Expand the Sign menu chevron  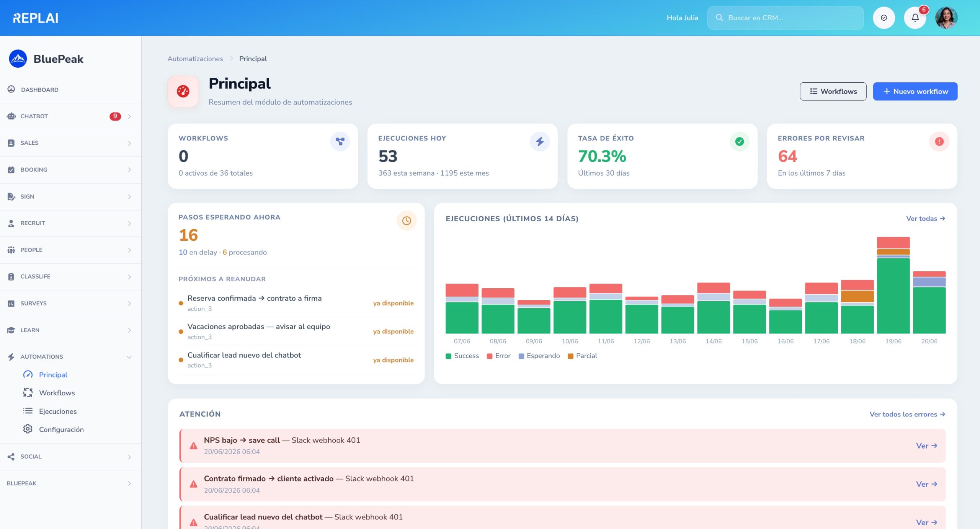pos(129,196)
